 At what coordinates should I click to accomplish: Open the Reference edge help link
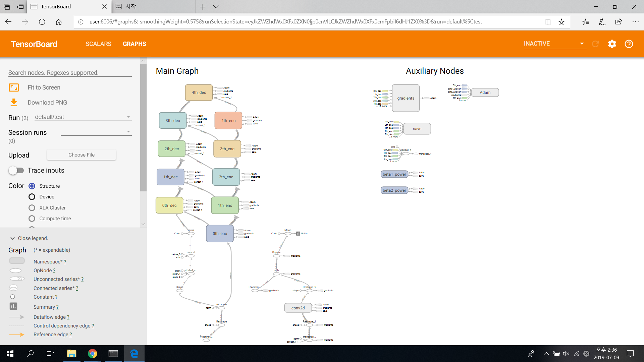point(70,335)
